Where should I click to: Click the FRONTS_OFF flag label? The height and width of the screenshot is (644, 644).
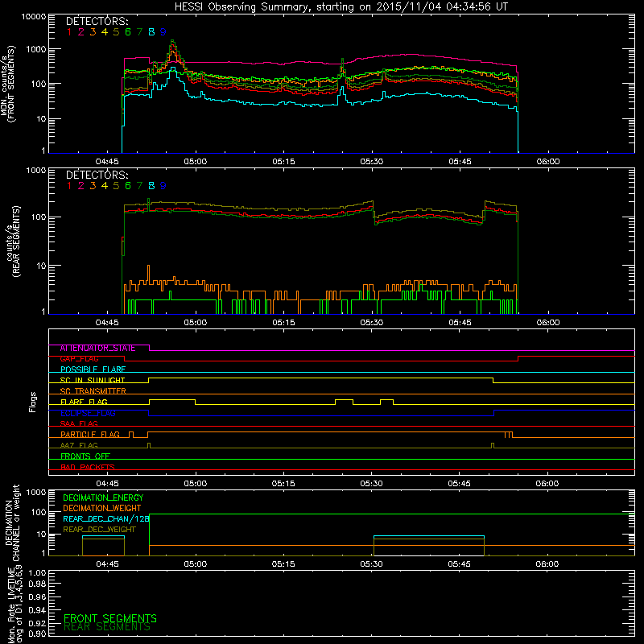click(85, 456)
